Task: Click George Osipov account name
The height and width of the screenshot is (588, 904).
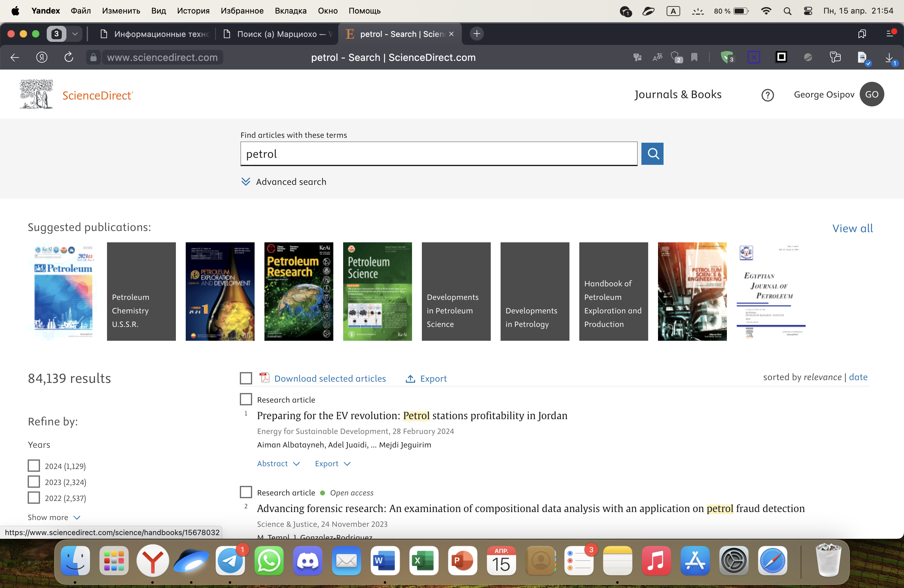Action: pos(824,95)
